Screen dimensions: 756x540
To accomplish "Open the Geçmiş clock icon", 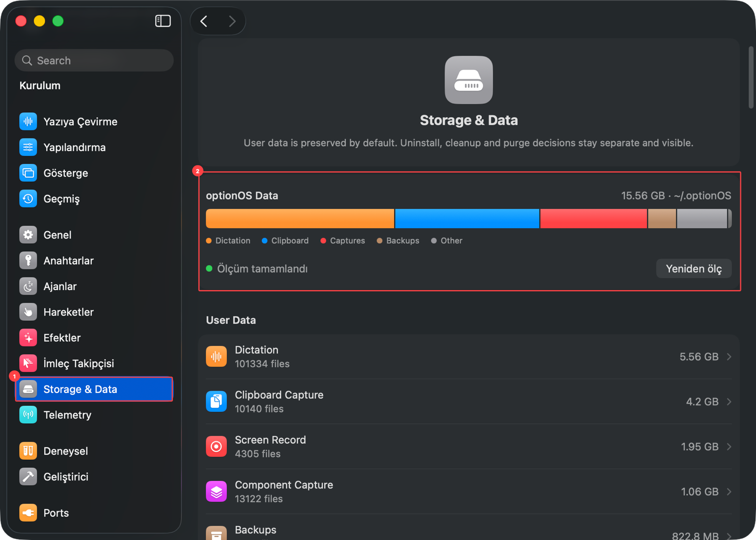I will (x=28, y=199).
